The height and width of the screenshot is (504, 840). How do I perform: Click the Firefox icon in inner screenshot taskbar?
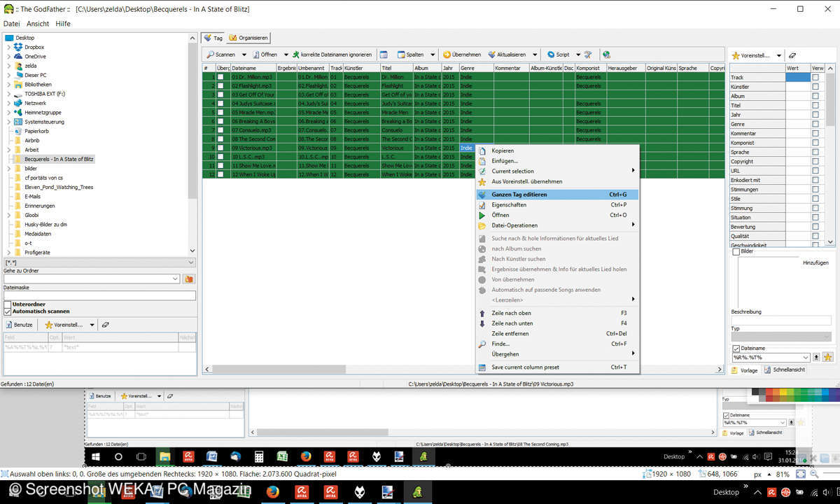pos(306,456)
